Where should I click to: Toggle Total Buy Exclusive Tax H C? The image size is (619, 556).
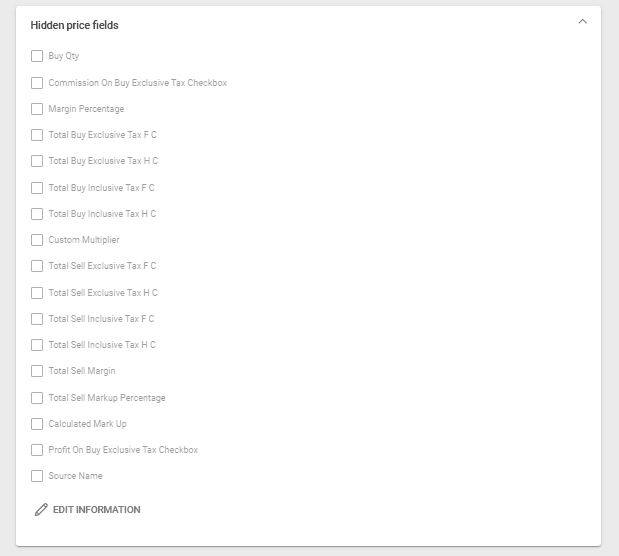click(x=37, y=161)
